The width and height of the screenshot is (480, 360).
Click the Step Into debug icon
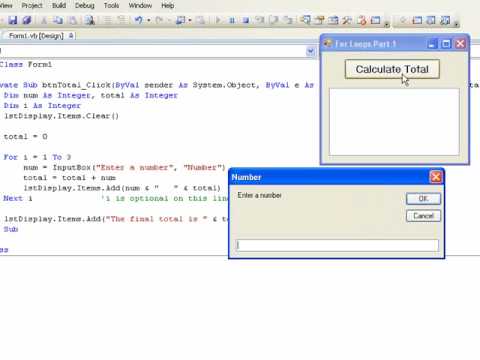click(x=260, y=20)
